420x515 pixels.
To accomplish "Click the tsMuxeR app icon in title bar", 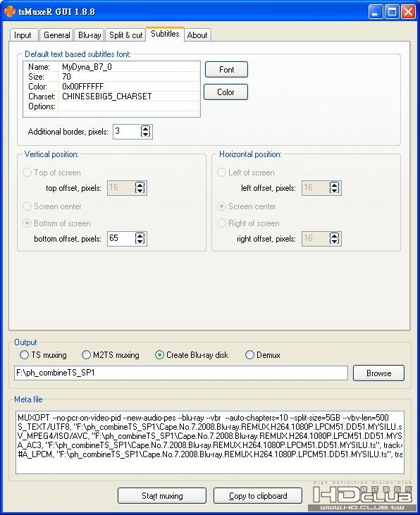I will point(10,11).
